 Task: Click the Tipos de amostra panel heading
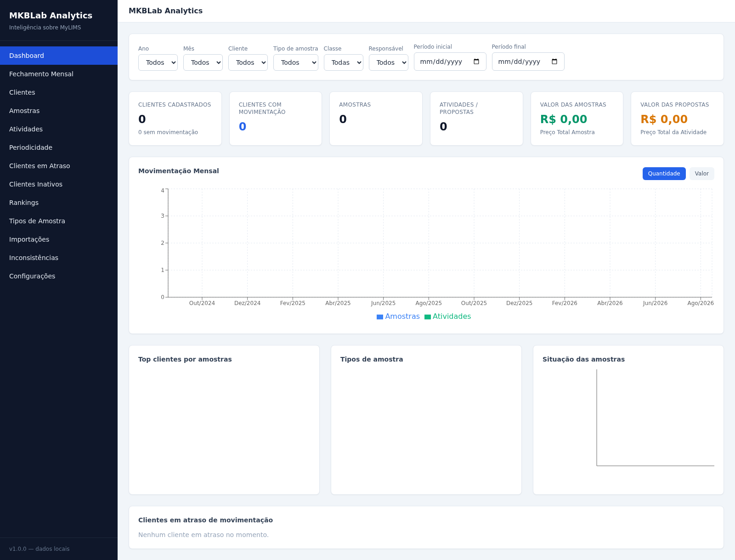(x=372, y=359)
